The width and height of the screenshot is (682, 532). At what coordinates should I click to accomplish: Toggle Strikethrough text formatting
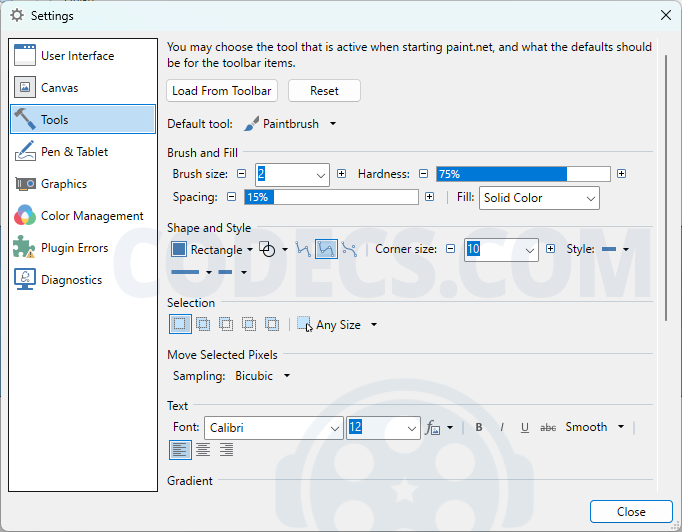[548, 428]
